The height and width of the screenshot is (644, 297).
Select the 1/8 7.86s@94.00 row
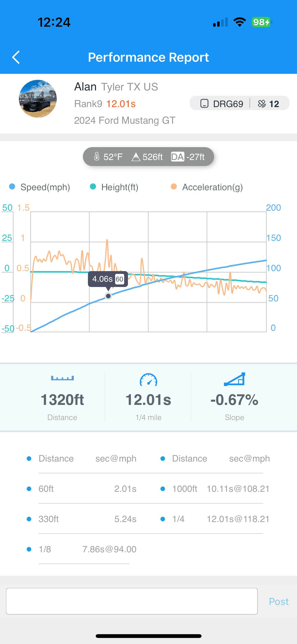pos(82,549)
